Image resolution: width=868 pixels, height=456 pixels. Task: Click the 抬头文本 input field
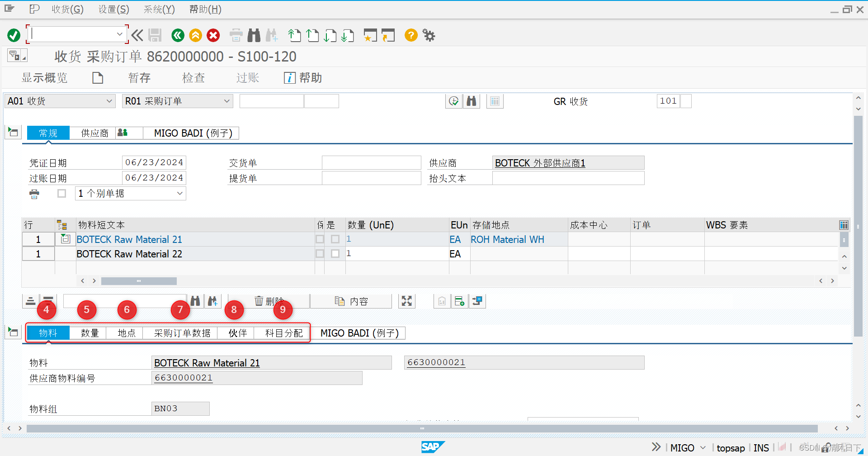pos(568,178)
